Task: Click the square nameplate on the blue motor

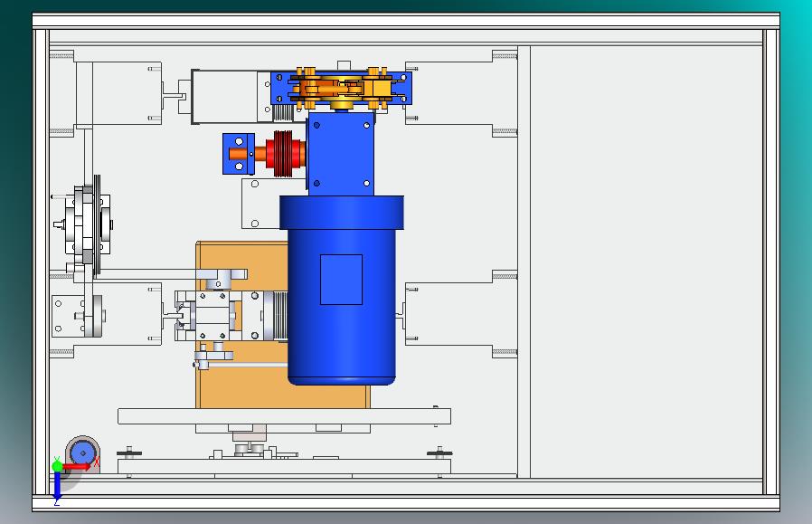Action: 341,280
